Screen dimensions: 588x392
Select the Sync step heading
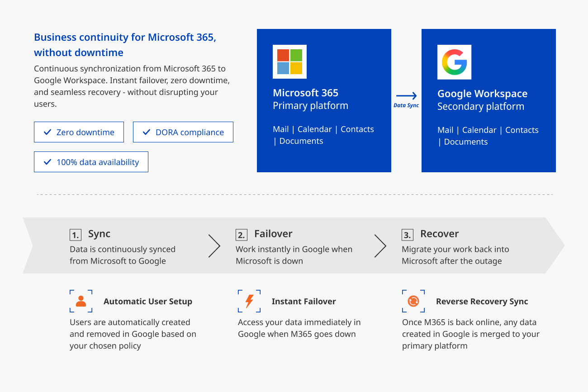pos(99,234)
